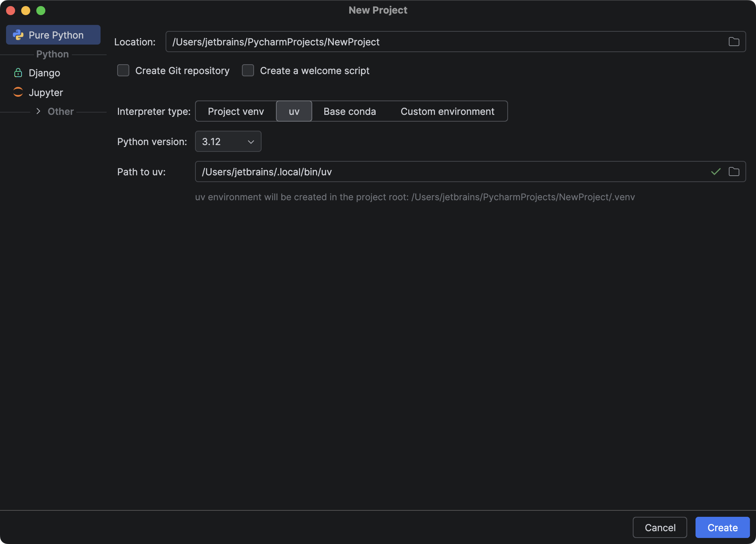Screen dimensions: 756x544
Task: Check Create a welcome script
Action: (x=248, y=70)
